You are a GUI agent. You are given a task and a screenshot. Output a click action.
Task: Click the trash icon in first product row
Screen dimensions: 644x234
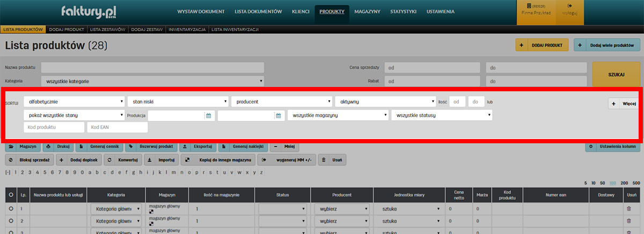click(x=629, y=208)
